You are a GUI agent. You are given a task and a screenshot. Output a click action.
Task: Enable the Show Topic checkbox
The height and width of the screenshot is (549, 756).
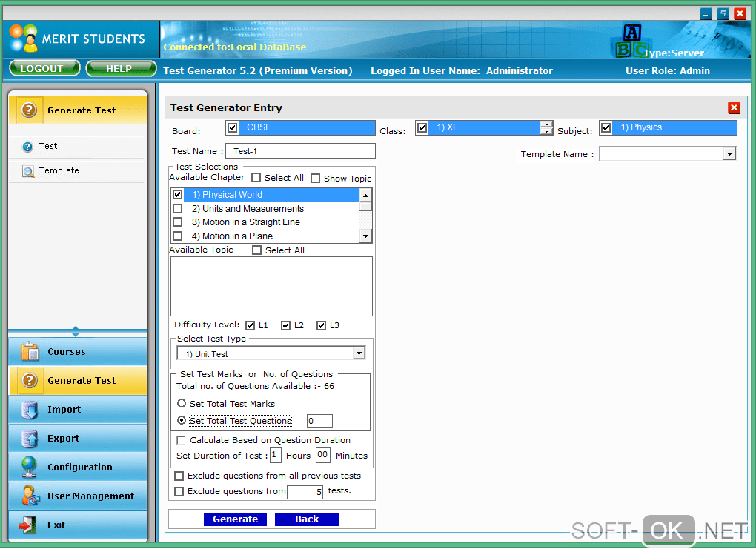(315, 179)
